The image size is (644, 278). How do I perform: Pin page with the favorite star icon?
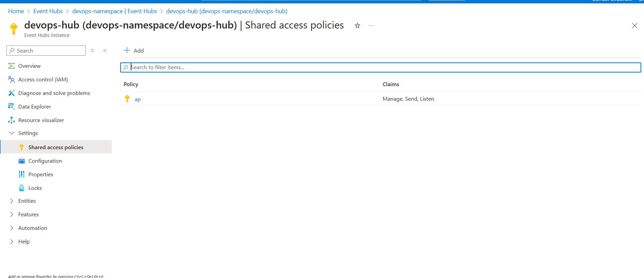click(357, 25)
